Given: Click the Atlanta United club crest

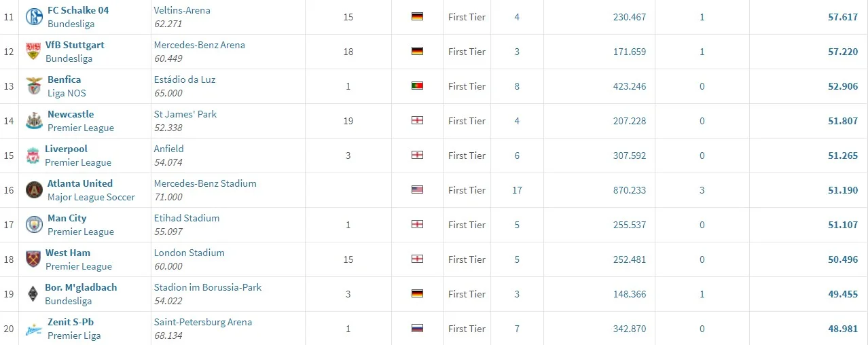Looking at the screenshot, I should [34, 190].
